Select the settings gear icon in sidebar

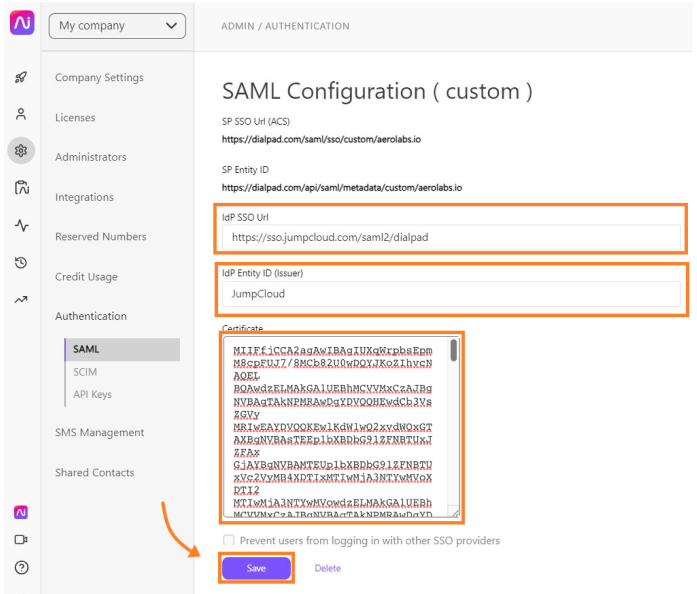(21, 151)
